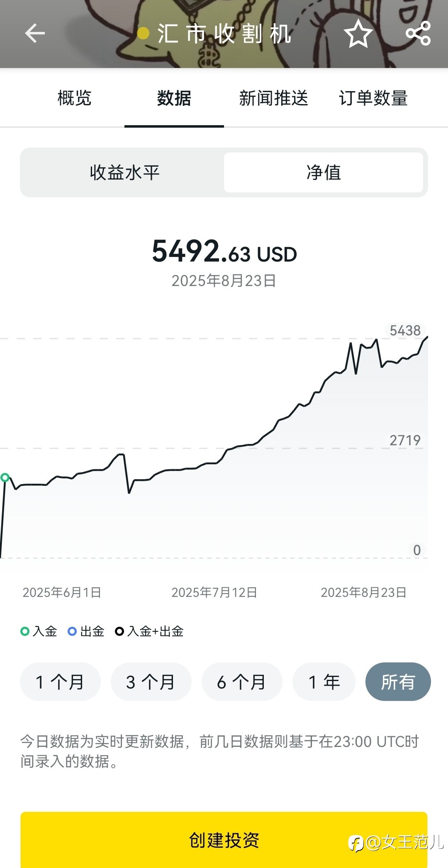Open the share icon
Viewport: 448px width, 868px height.
tap(418, 33)
